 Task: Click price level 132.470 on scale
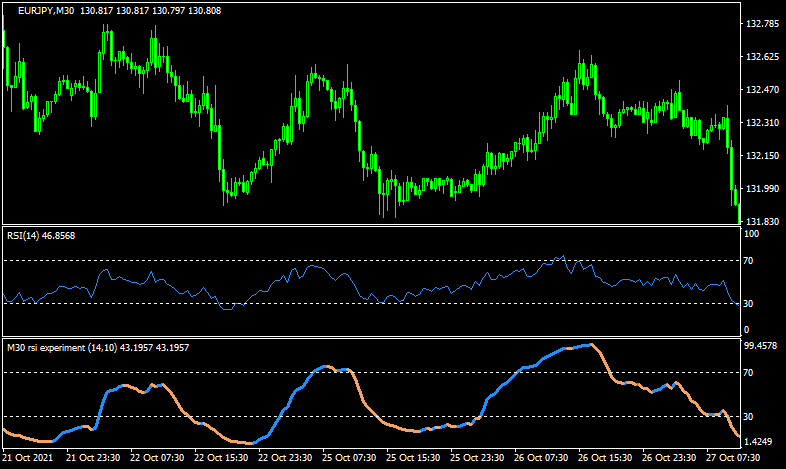(x=762, y=90)
